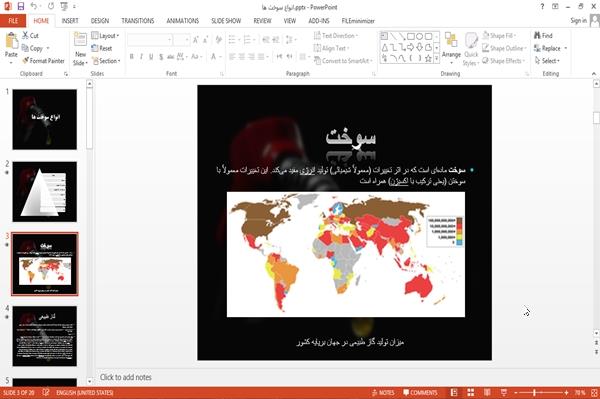Open the Layout dropdown
The width and height of the screenshot is (600, 399).
click(x=105, y=36)
